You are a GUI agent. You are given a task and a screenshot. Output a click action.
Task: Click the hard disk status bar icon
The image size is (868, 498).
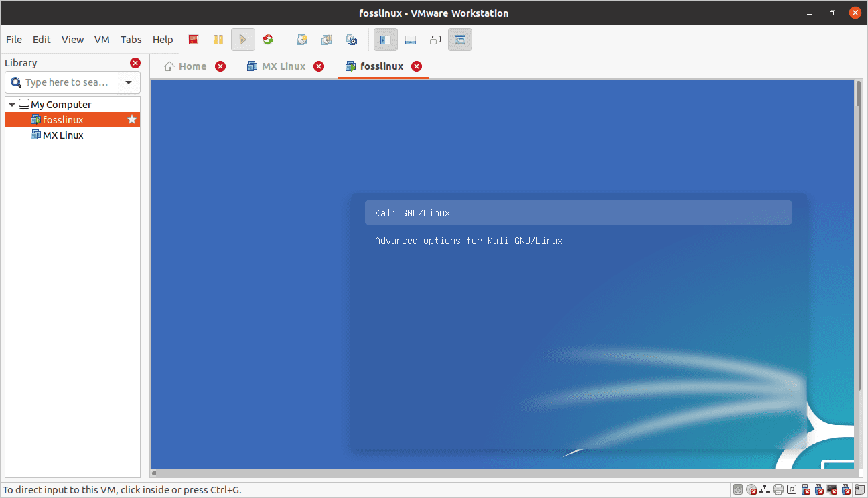pos(738,490)
